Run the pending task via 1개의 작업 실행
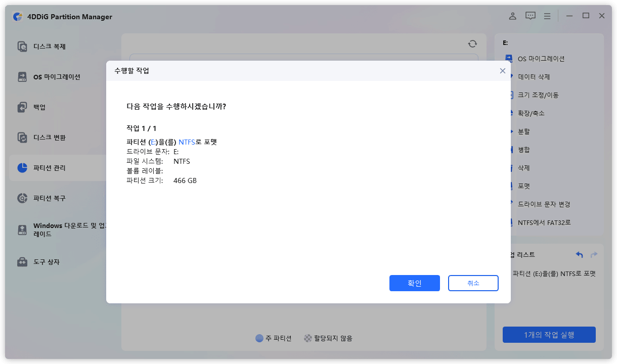Viewport: 617px width, 364px height. [x=549, y=334]
